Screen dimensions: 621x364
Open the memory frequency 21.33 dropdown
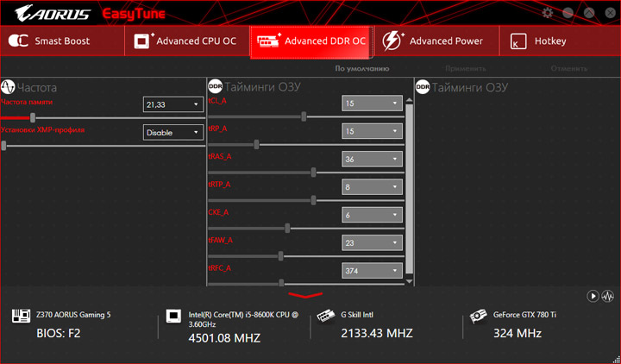tap(173, 104)
